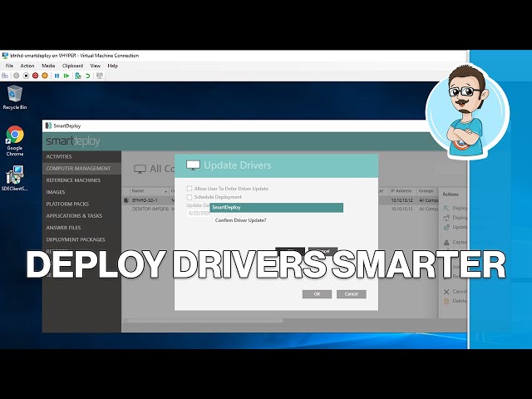Click the Checkpoint toolbar icon

click(78, 76)
